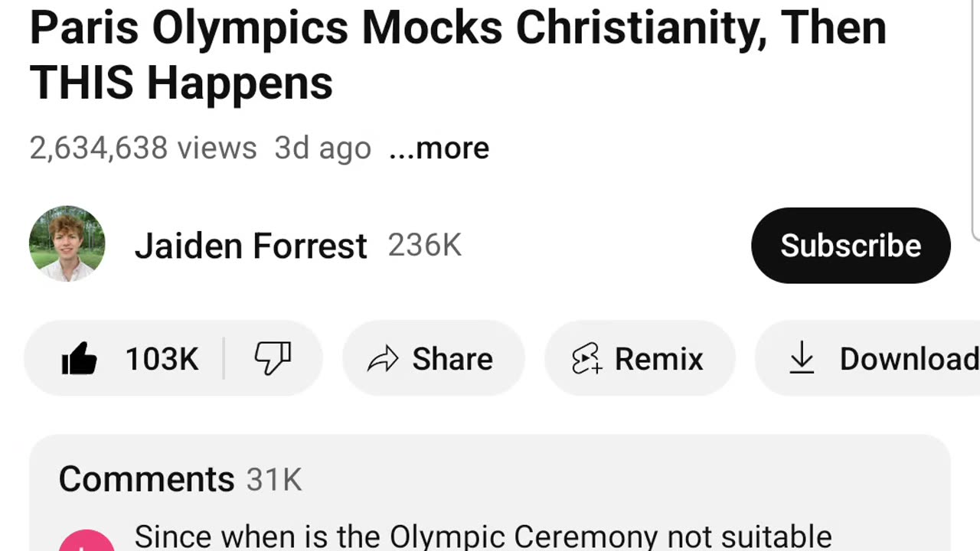Tap the pink commenter avatar
The image size is (980, 551).
tap(87, 542)
